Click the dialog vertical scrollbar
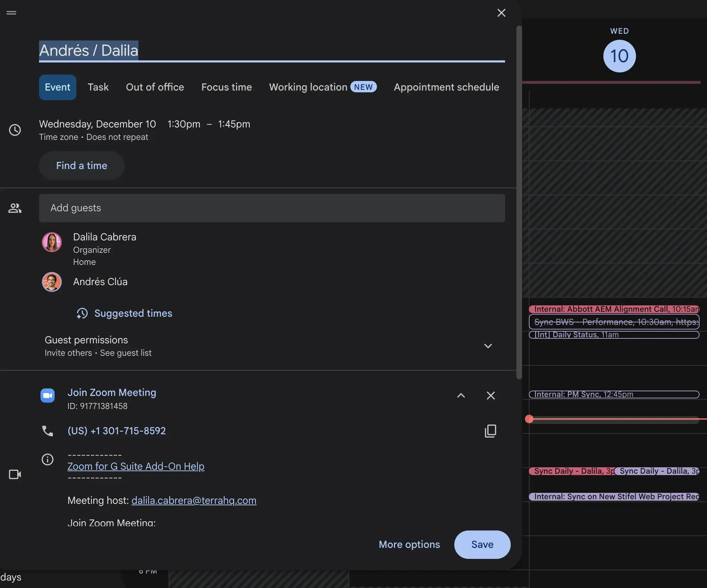The height and width of the screenshot is (588, 707). pos(519,202)
